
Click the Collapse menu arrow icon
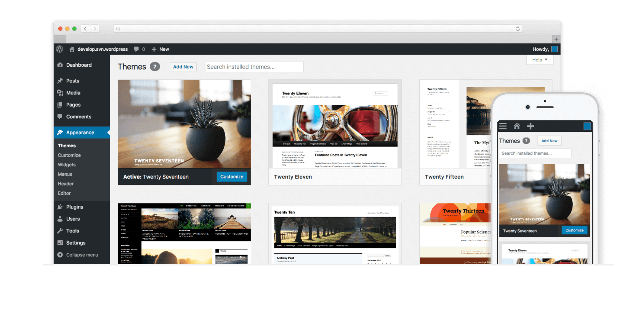click(60, 255)
